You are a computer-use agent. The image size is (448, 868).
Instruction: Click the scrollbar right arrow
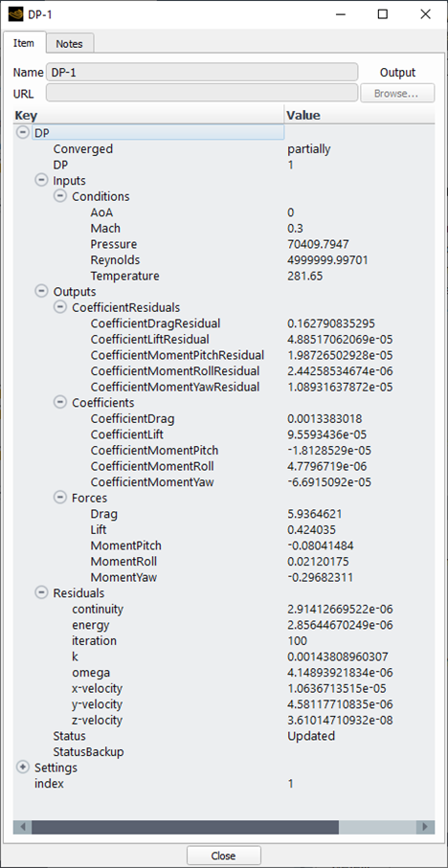tap(425, 827)
